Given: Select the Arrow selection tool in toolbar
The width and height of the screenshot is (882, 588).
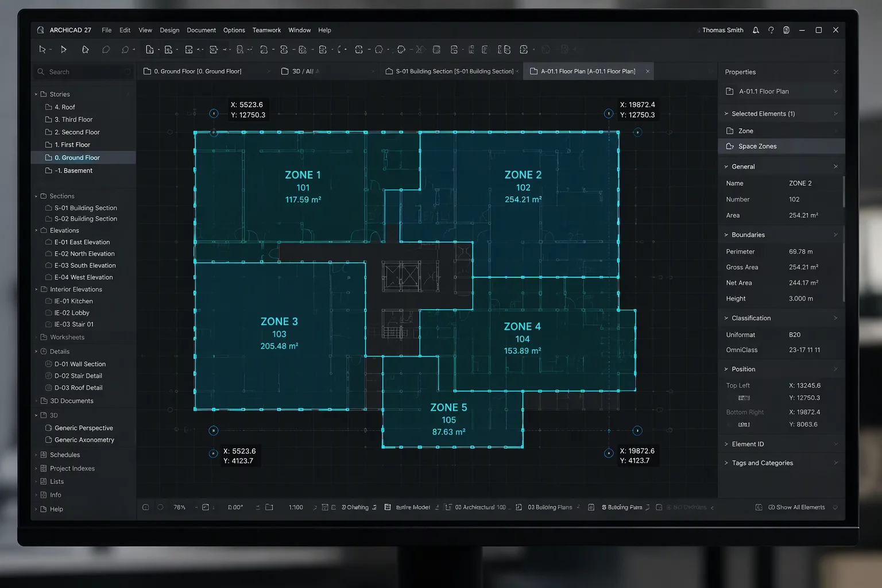Looking at the screenshot, I should coord(42,49).
